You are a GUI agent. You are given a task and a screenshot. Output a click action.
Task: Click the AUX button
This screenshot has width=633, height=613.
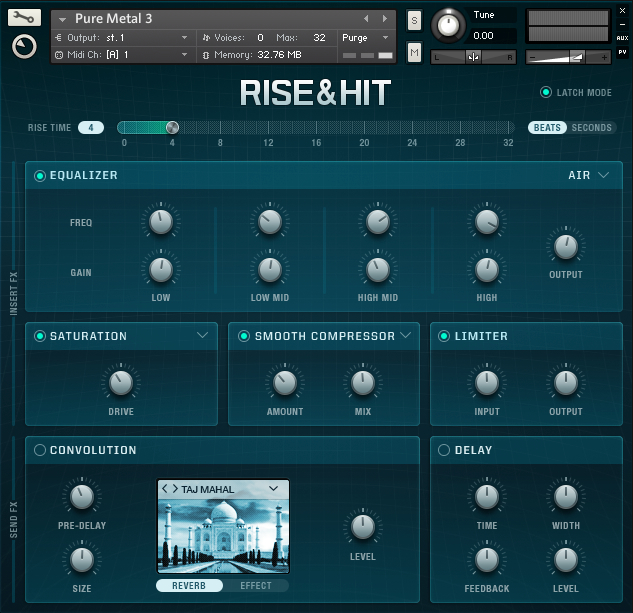[622, 38]
